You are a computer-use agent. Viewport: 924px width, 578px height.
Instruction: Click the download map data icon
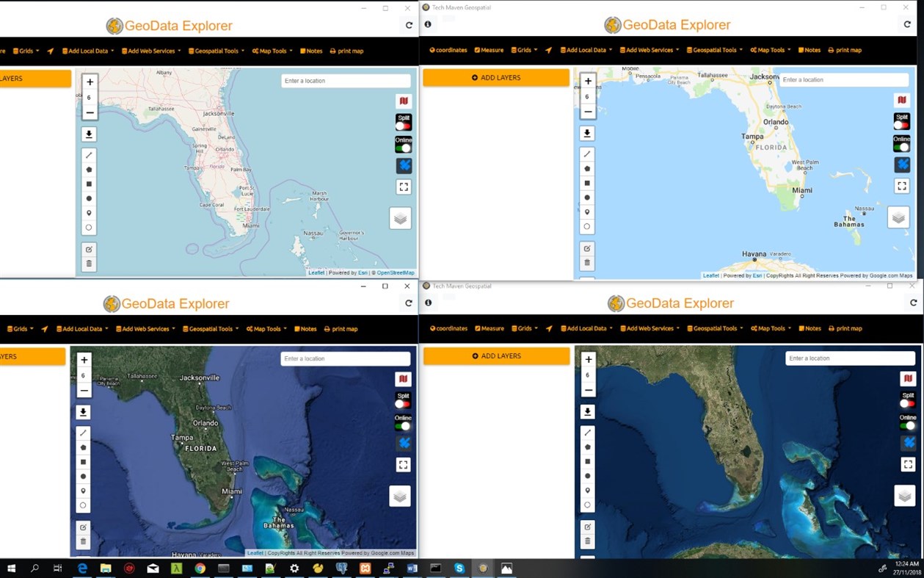pyautogui.click(x=88, y=134)
